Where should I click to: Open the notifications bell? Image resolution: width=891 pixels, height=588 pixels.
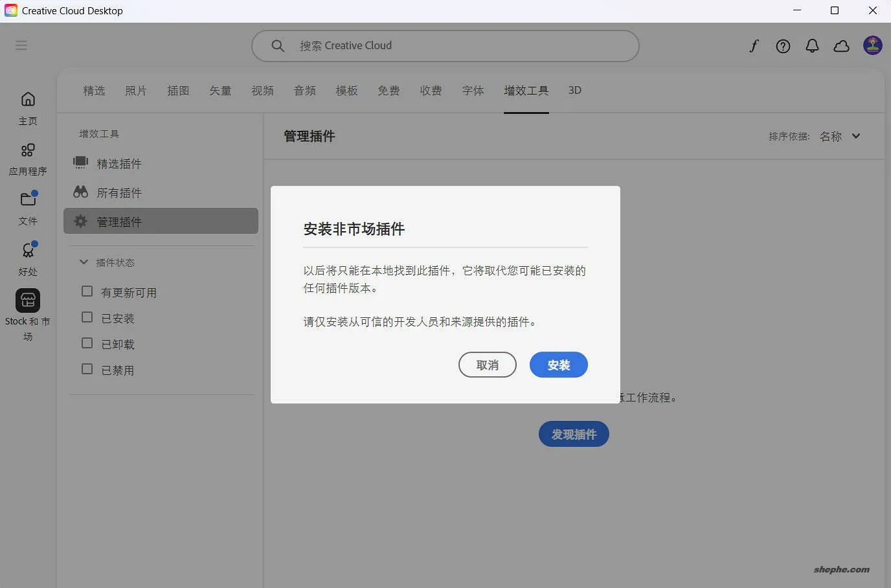[812, 46]
